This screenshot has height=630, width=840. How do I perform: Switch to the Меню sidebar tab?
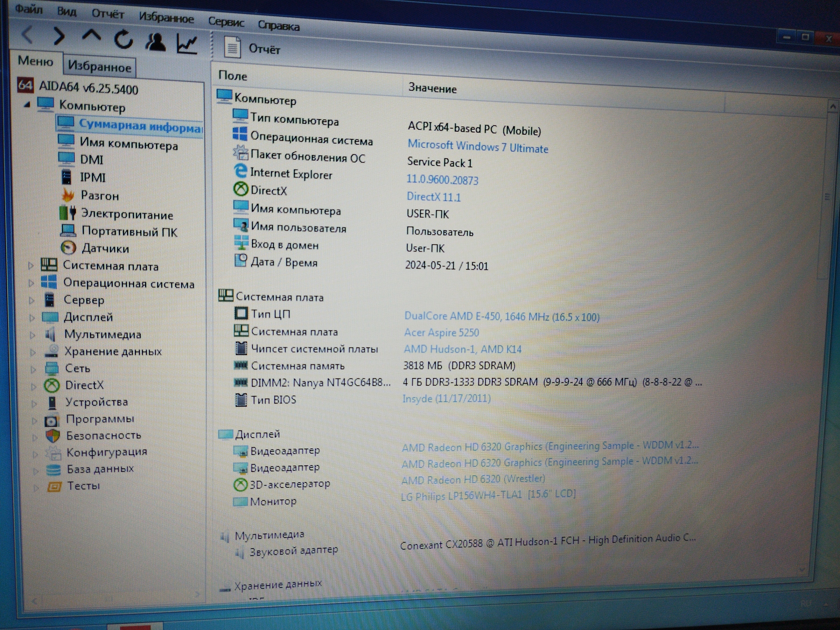[x=35, y=61]
